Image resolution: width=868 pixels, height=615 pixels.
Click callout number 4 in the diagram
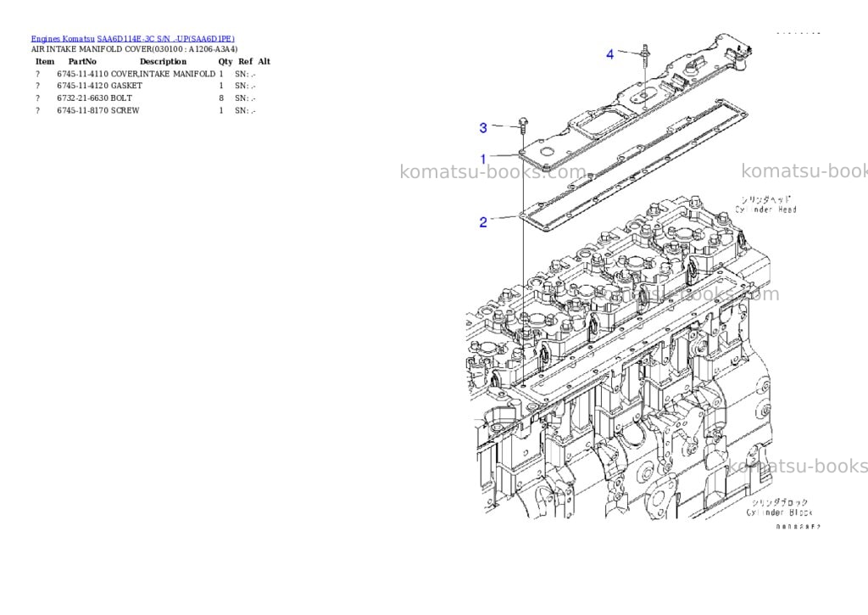pyautogui.click(x=610, y=54)
